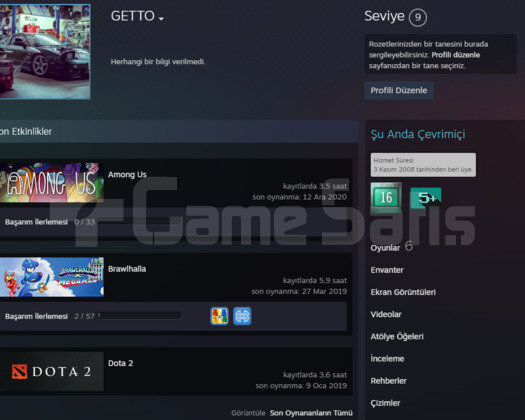Open the Profili düzenle link in badge text
Viewport: 525px width, 420px height.
click(456, 55)
